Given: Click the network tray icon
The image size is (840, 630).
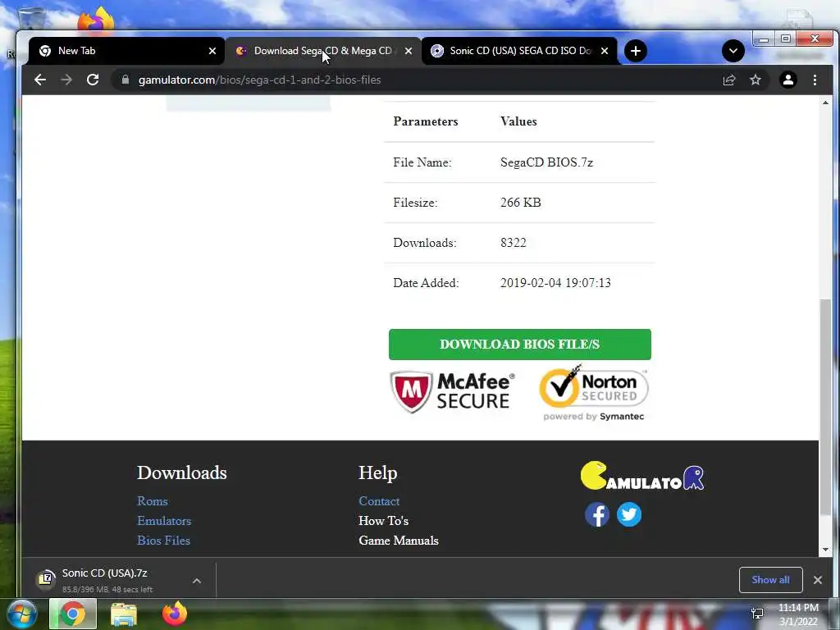Looking at the screenshot, I should coord(757,614).
